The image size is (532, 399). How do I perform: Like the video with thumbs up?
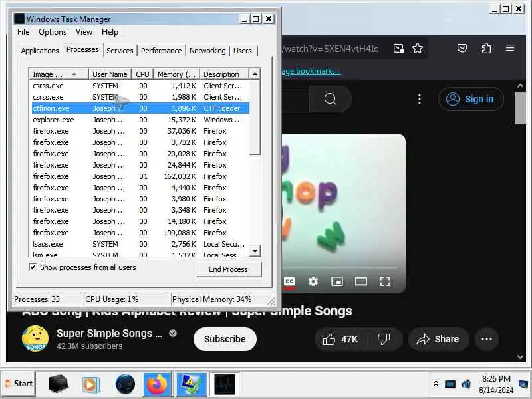point(341,339)
